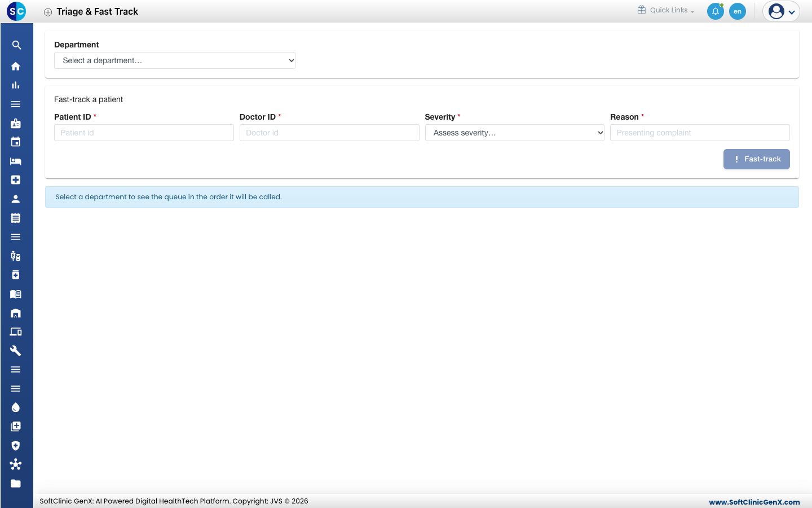This screenshot has height=508, width=812.
Task: Open the hospital bed icon
Action: 16,161
